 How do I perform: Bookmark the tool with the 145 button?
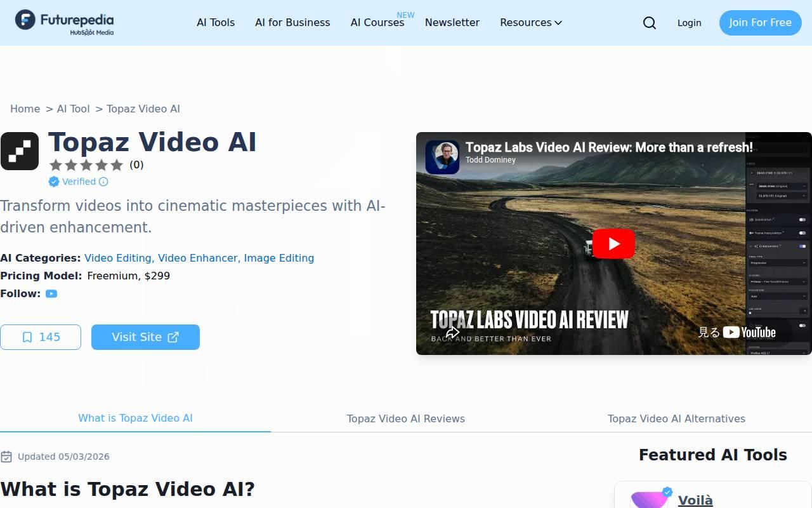pyautogui.click(x=41, y=337)
